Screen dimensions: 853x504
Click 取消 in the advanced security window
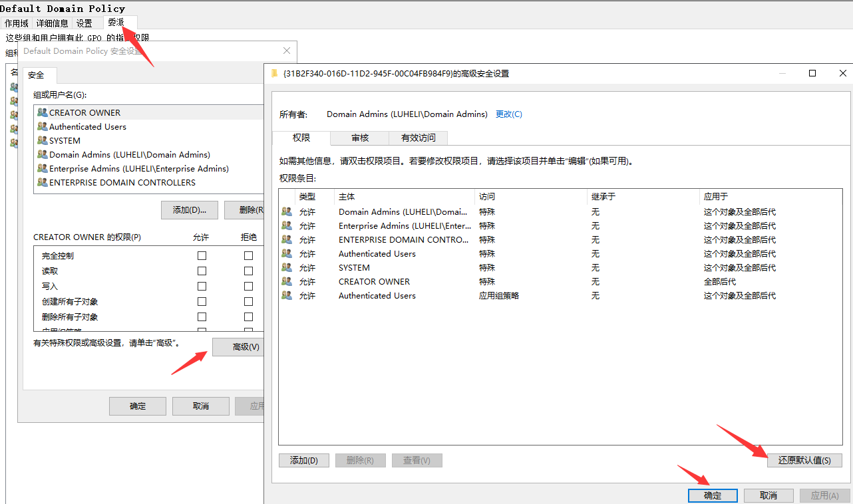(x=768, y=495)
